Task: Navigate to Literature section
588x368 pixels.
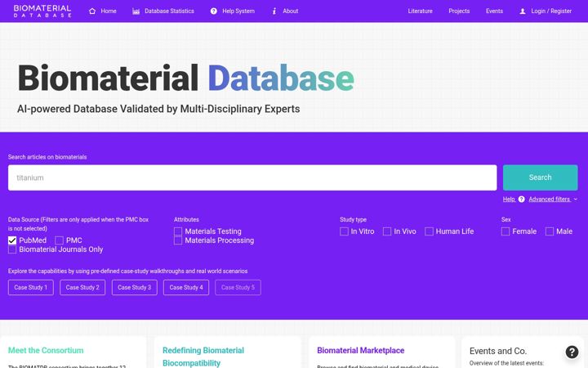Action: (420, 11)
